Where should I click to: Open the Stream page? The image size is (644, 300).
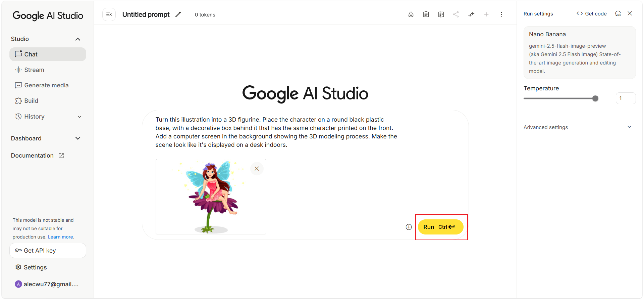(34, 70)
